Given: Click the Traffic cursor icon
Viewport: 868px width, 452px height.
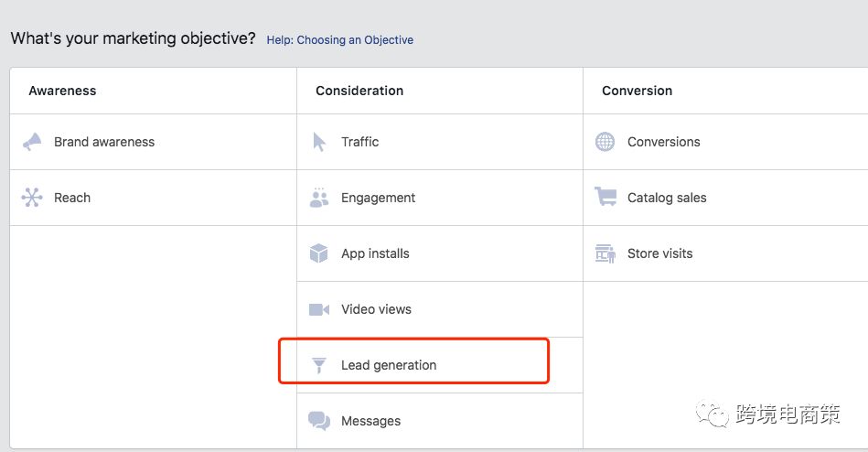Looking at the screenshot, I should [x=319, y=142].
